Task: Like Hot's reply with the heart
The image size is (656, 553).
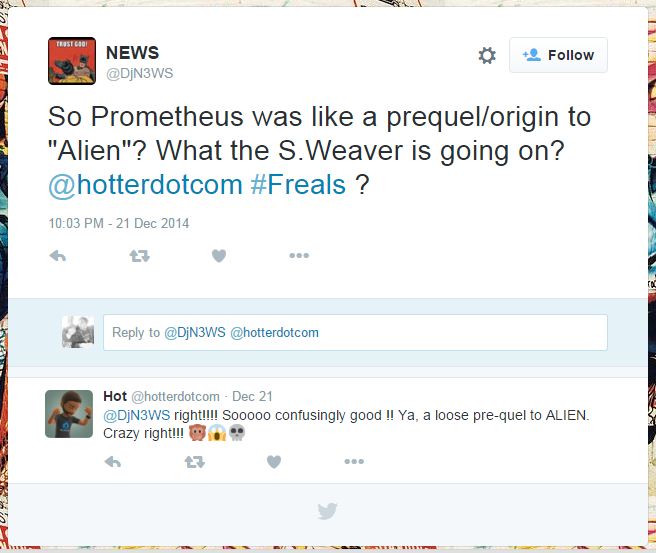Action: (274, 462)
